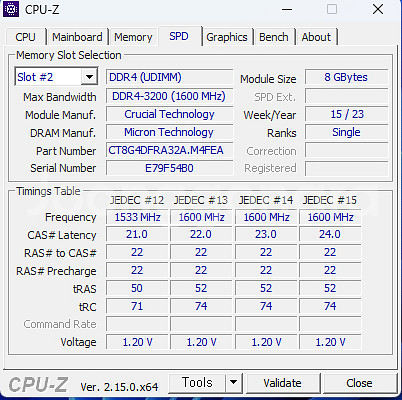
Task: Go to the Graphics tab
Action: (227, 37)
